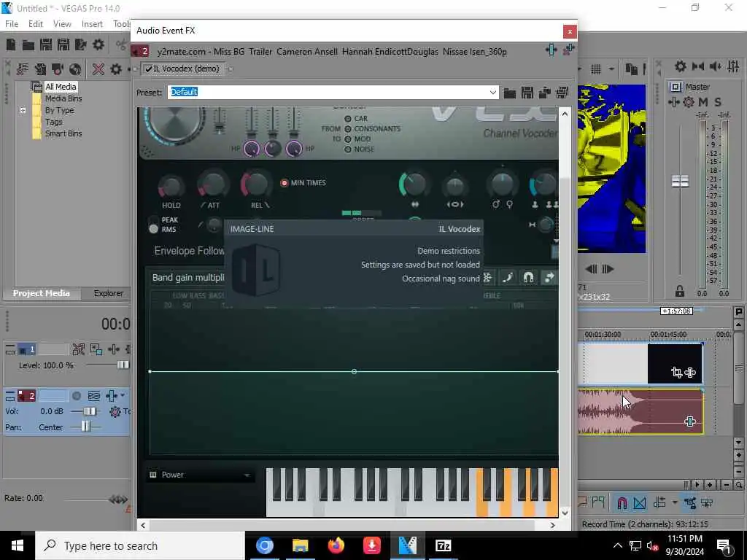Click the ATT knob in Vocodex
747x560 pixels.
(213, 184)
